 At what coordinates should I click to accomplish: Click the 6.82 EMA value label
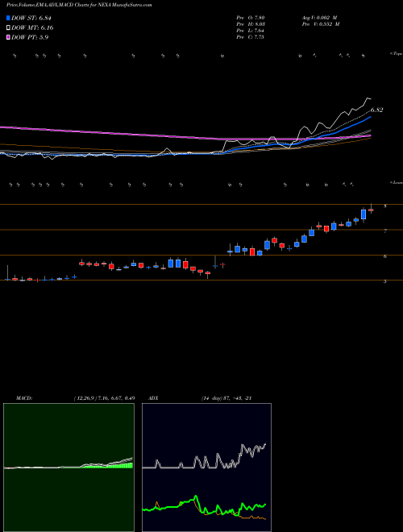(x=376, y=110)
